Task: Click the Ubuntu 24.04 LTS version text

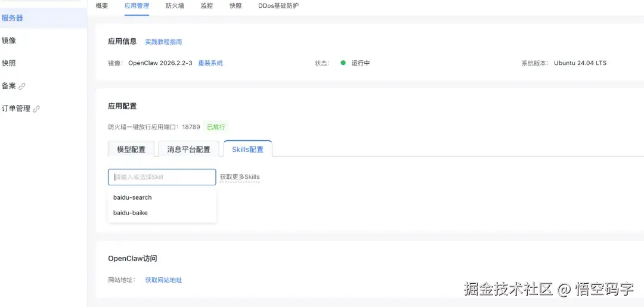Action: tap(580, 63)
